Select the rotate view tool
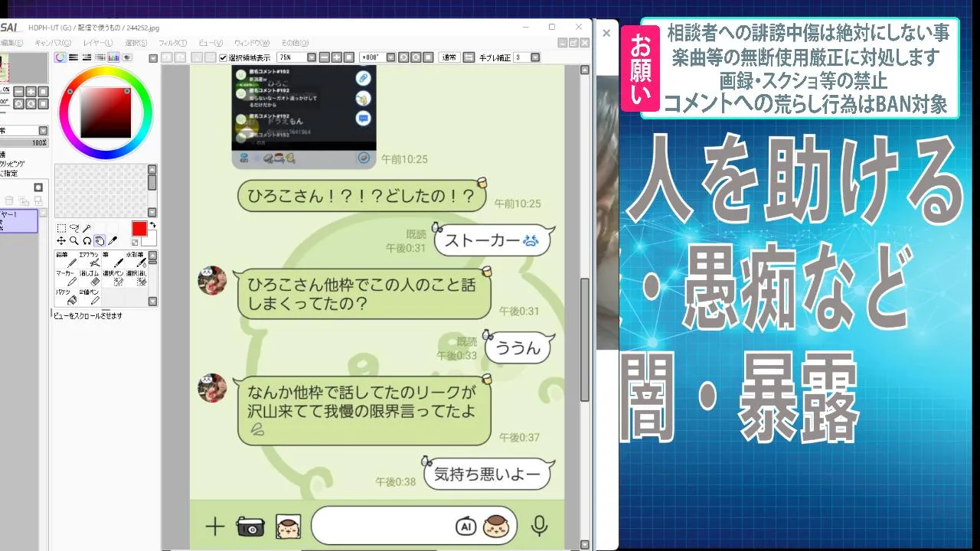This screenshot has width=980, height=551. [87, 240]
